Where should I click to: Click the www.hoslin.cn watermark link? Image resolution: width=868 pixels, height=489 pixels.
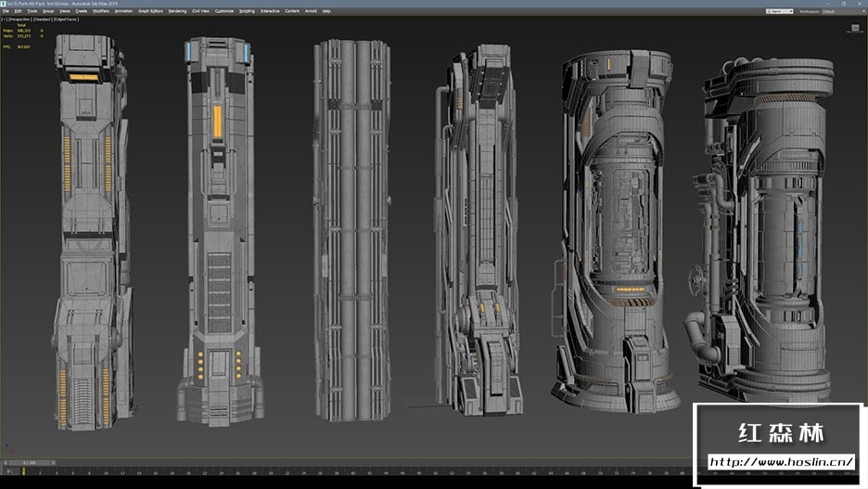click(x=781, y=461)
